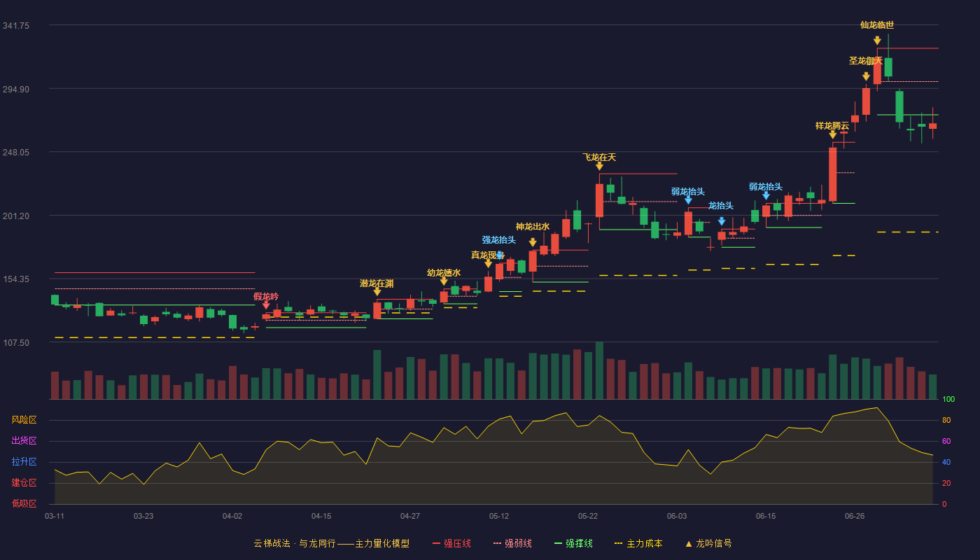The height and width of the screenshot is (560, 980).
Task: Click the red 20 indicator axis value
Action: point(946,484)
